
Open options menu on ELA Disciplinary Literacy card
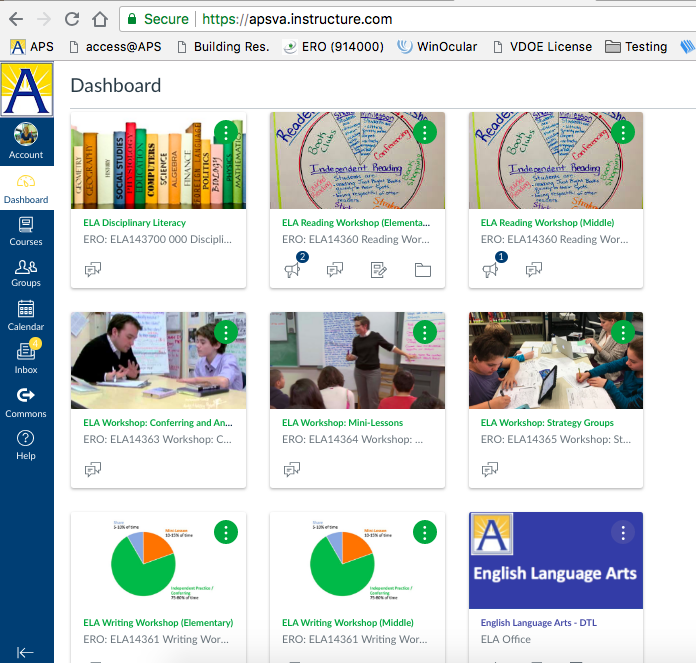coord(226,132)
